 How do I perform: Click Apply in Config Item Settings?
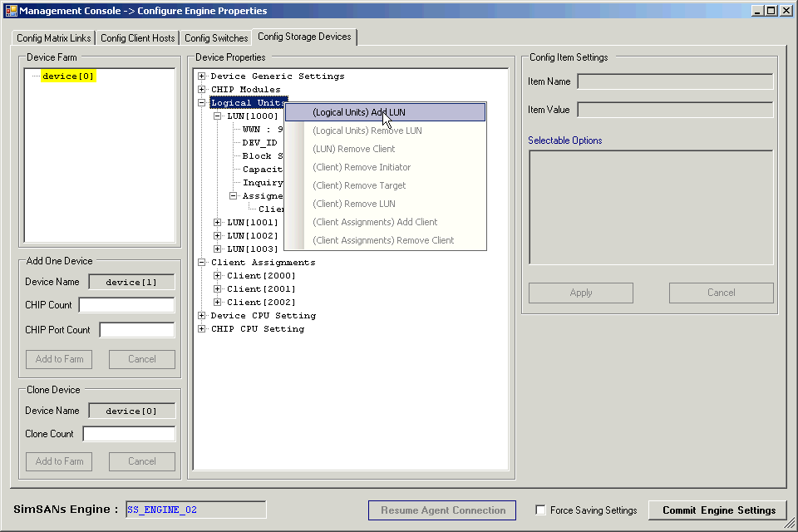(581, 293)
